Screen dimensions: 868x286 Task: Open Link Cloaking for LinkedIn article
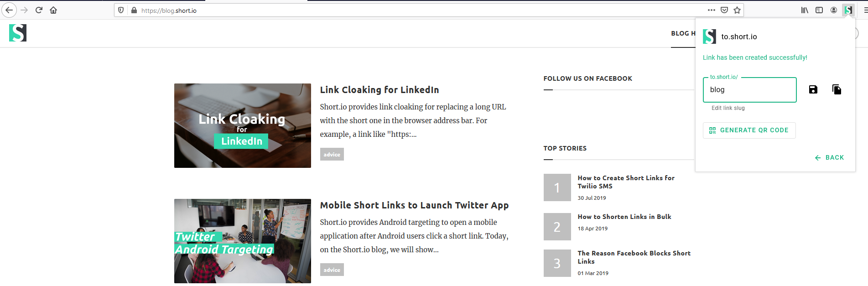(379, 90)
